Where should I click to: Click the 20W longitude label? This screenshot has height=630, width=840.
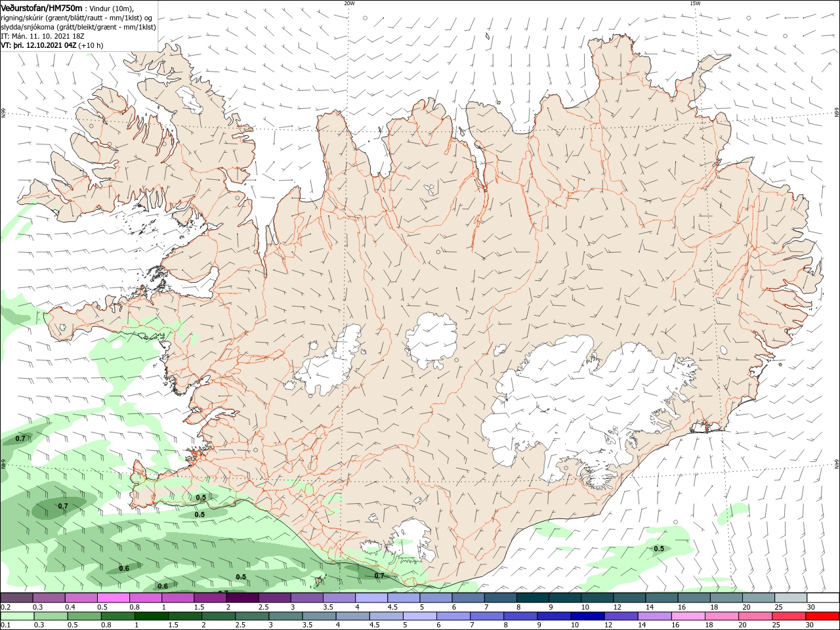tap(349, 3)
